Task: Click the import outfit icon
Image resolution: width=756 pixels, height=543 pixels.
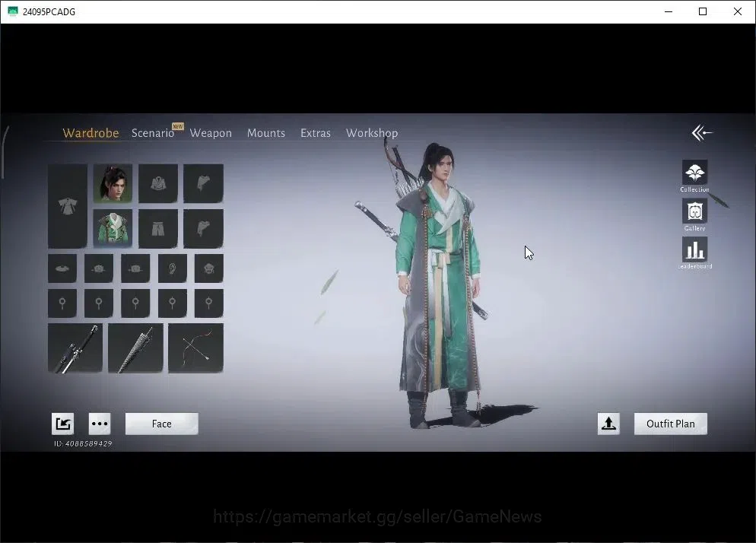Action: coord(62,424)
